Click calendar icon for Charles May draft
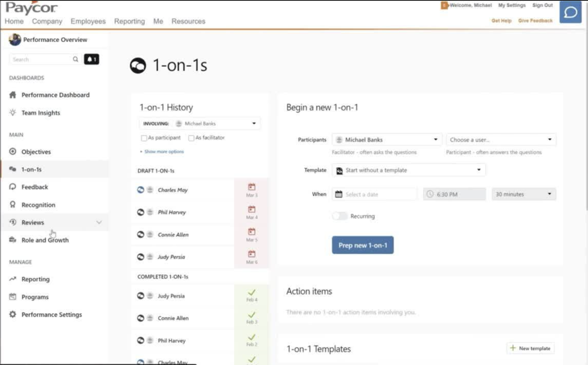 pyautogui.click(x=252, y=187)
